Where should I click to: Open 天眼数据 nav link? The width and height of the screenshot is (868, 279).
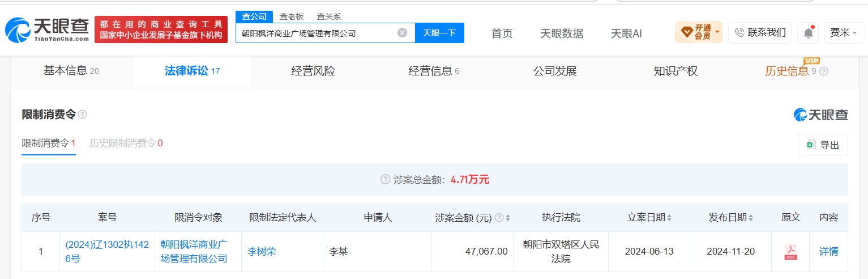[562, 33]
